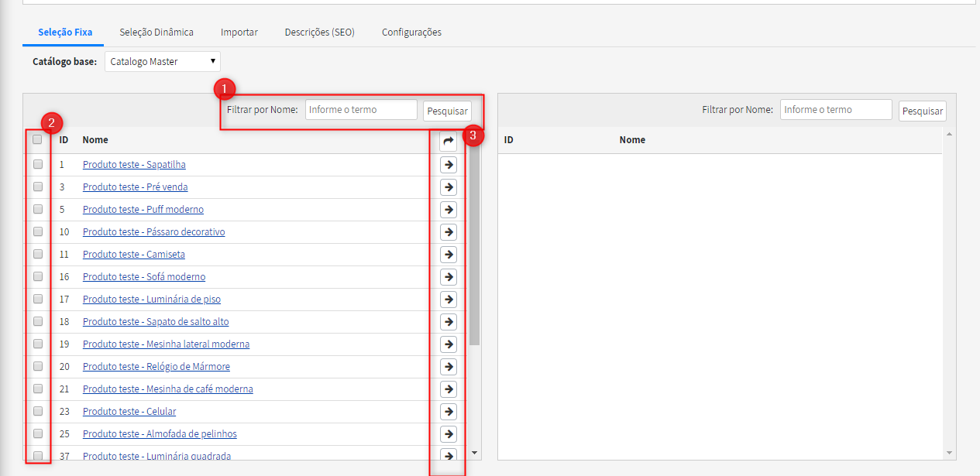Open Produto teste - Sofá moderno link
The width and height of the screenshot is (980, 476).
pos(144,277)
